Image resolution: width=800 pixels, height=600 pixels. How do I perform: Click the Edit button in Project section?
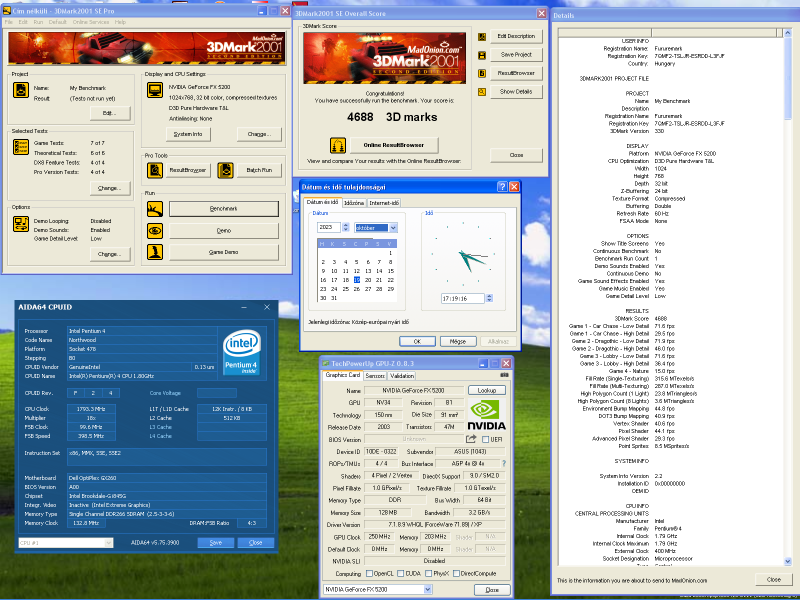110,113
